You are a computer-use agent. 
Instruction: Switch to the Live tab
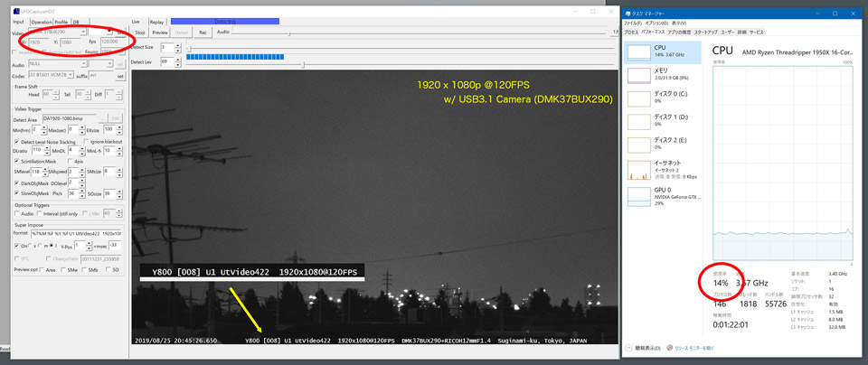click(136, 22)
